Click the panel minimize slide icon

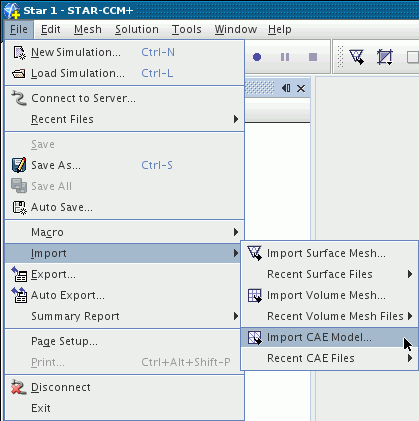pyautogui.click(x=286, y=88)
